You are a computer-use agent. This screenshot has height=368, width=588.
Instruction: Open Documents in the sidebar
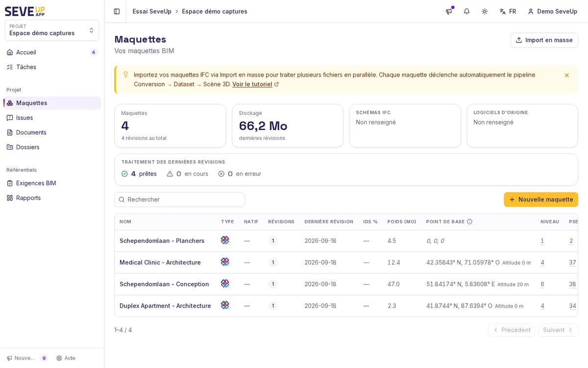point(52,132)
